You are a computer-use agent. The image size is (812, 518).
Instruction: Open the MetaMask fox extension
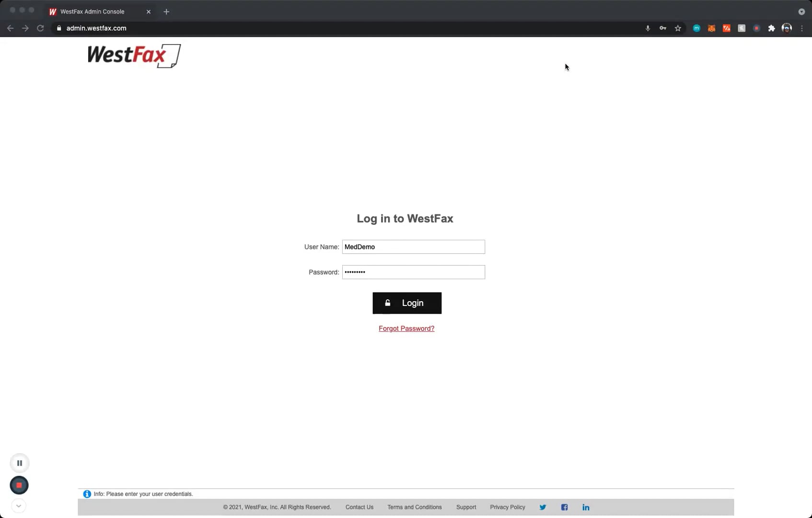tap(711, 28)
